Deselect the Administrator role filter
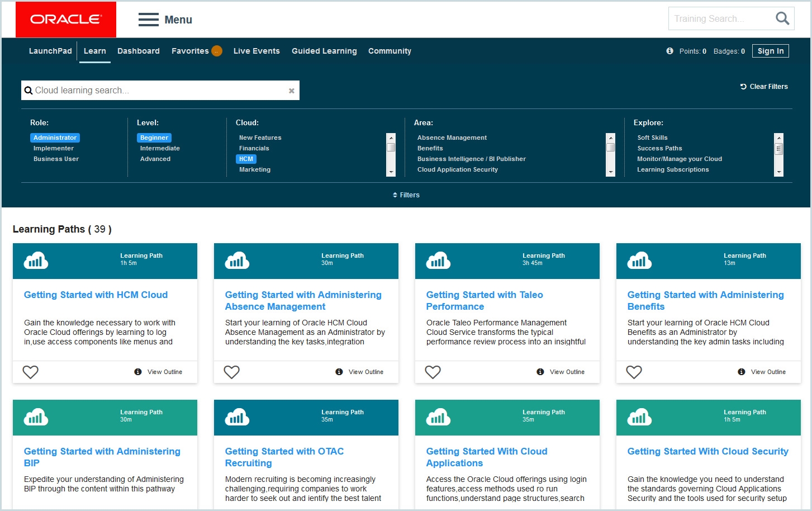The width and height of the screenshot is (812, 511). (55, 138)
